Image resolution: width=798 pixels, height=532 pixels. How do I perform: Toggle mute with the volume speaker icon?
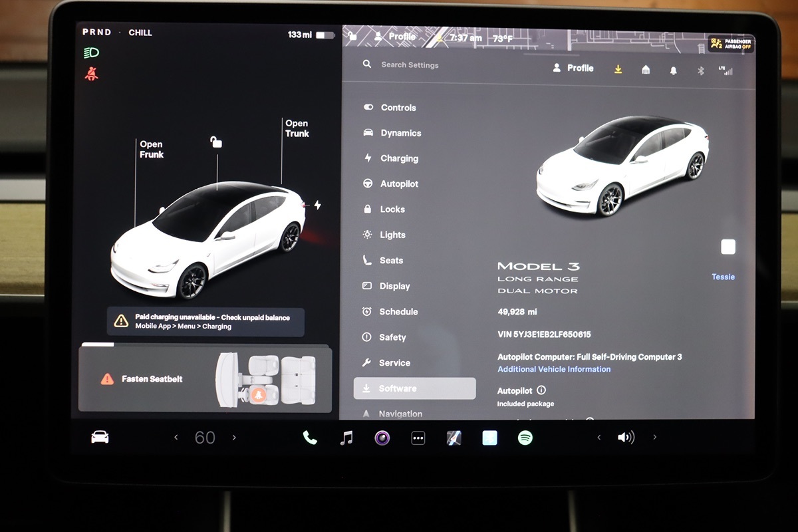tap(626, 437)
